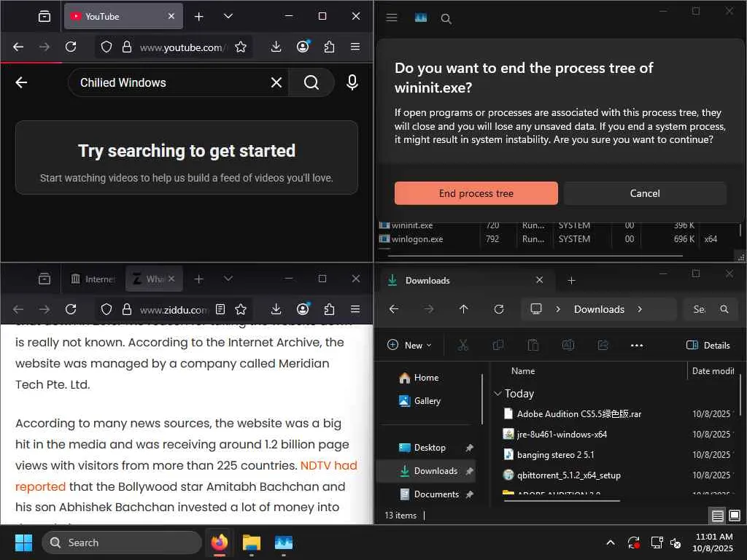Collapse the Today group in Downloads

click(x=498, y=394)
